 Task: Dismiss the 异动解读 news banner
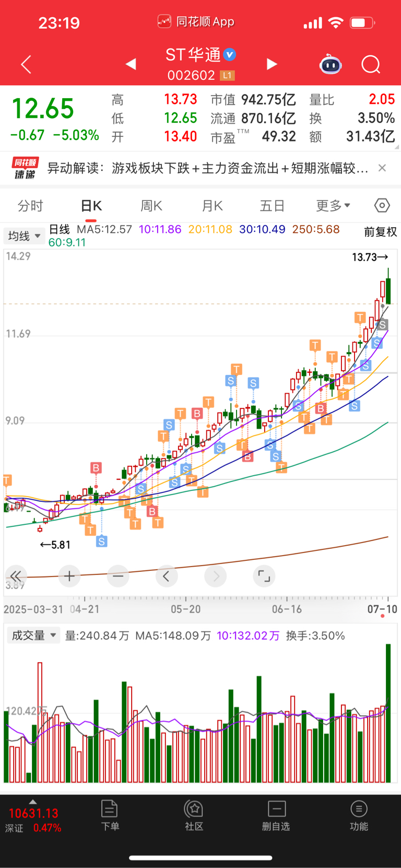tap(382, 168)
